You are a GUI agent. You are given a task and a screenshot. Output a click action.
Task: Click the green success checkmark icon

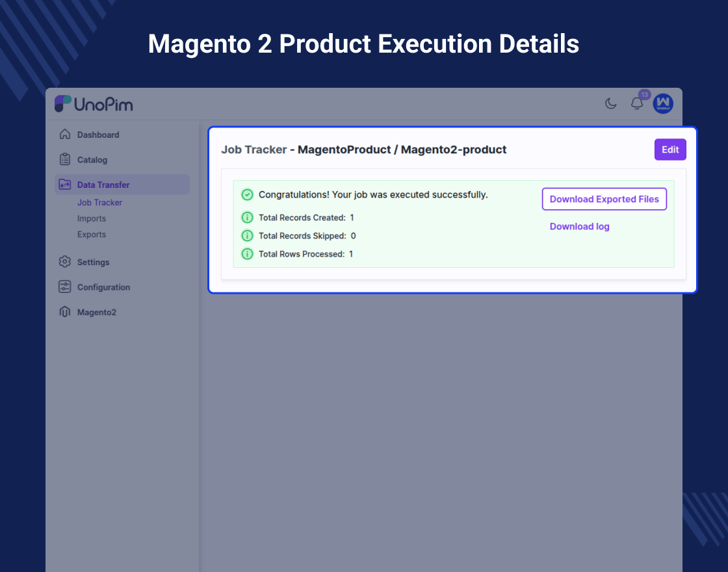248,194
